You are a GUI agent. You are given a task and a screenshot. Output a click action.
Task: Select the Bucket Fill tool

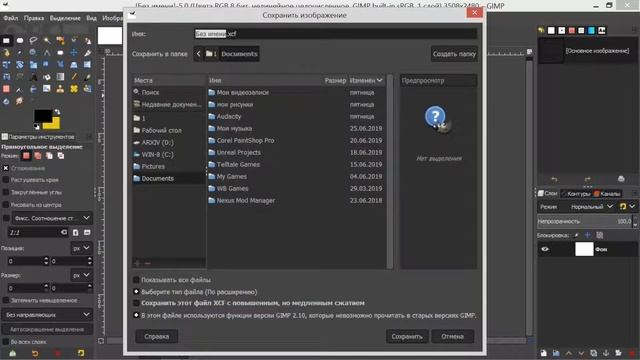tap(47, 77)
